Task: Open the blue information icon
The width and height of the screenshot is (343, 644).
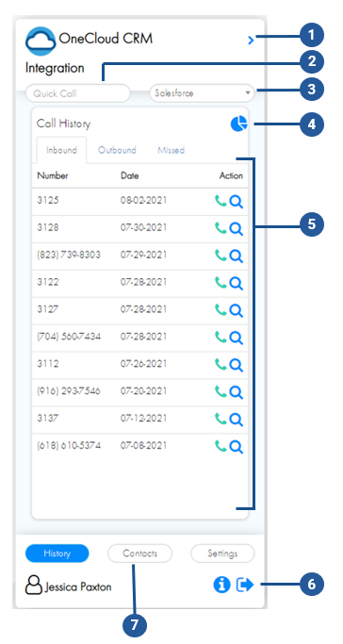Action: pyautogui.click(x=222, y=584)
